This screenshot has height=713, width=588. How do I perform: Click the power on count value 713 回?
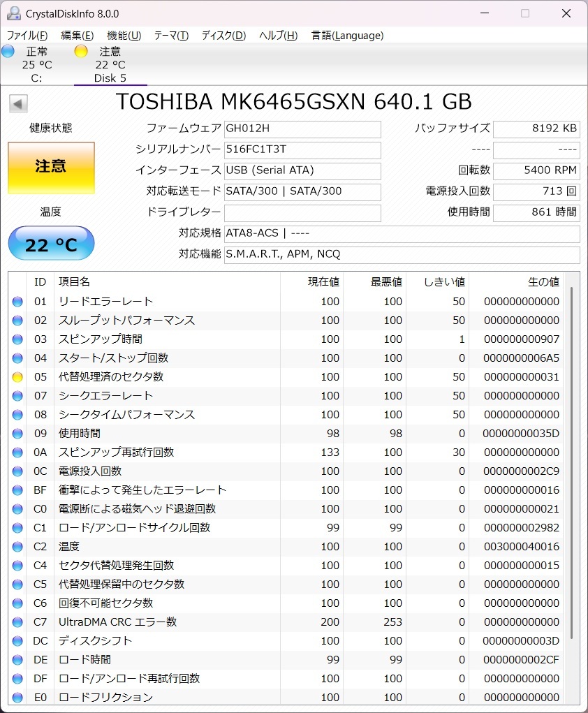(536, 192)
